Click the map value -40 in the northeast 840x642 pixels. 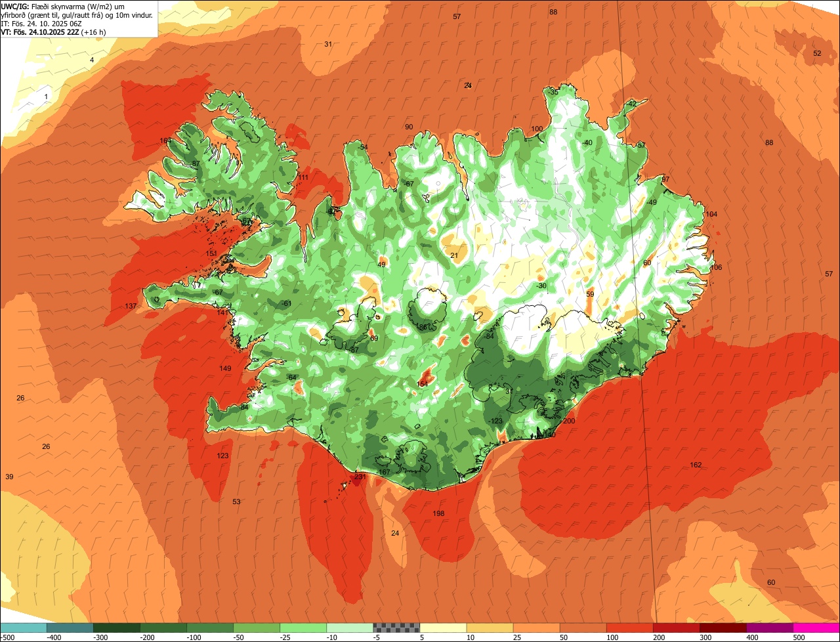[x=587, y=143]
